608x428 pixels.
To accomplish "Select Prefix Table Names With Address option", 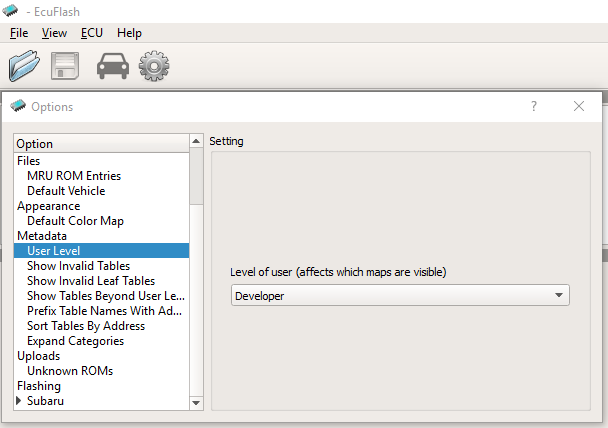I will point(104,311).
